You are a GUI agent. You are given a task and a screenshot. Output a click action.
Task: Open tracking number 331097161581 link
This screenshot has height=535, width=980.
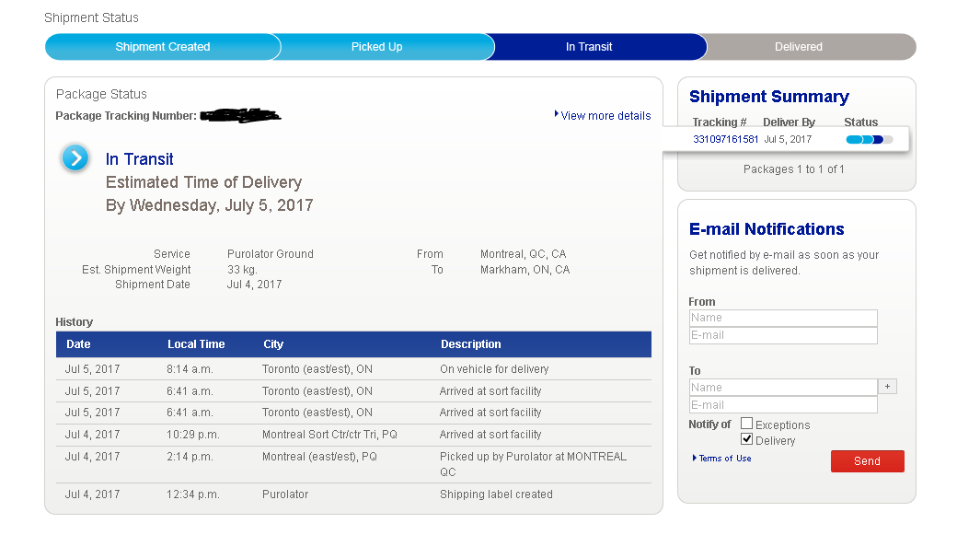coord(726,140)
